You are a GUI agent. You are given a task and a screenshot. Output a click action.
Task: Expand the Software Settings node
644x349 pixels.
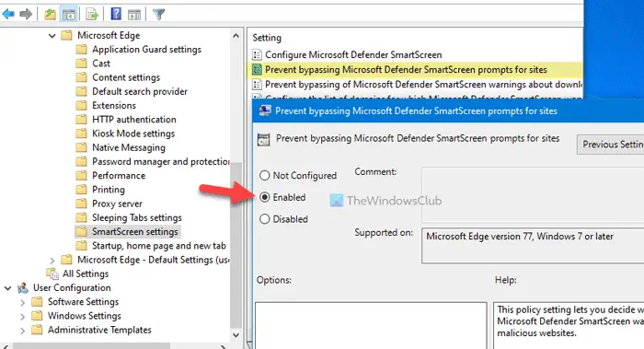tap(22, 303)
